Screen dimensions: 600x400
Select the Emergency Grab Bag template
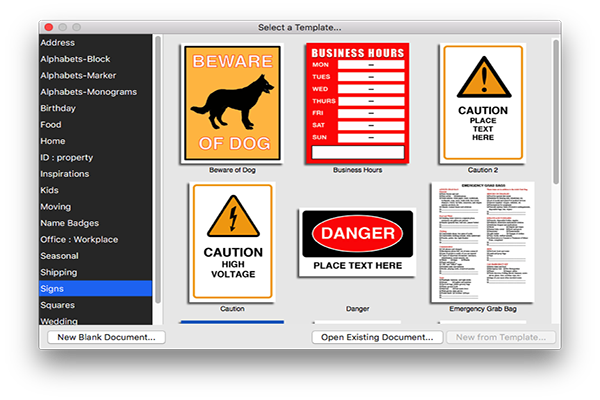click(x=483, y=242)
